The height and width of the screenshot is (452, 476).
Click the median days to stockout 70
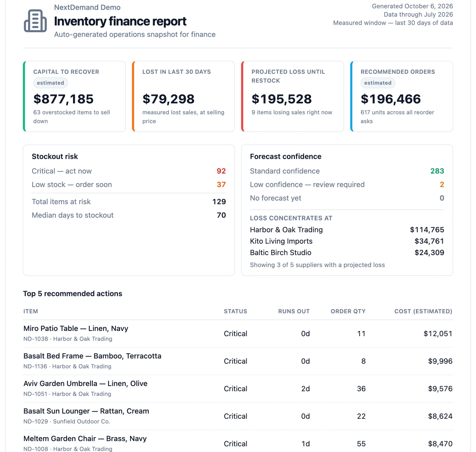[x=221, y=215]
